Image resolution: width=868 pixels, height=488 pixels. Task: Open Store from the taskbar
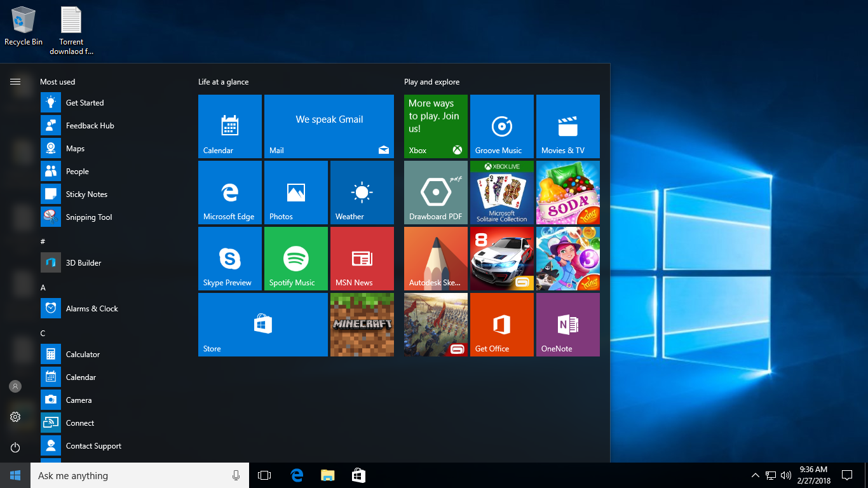pyautogui.click(x=358, y=475)
